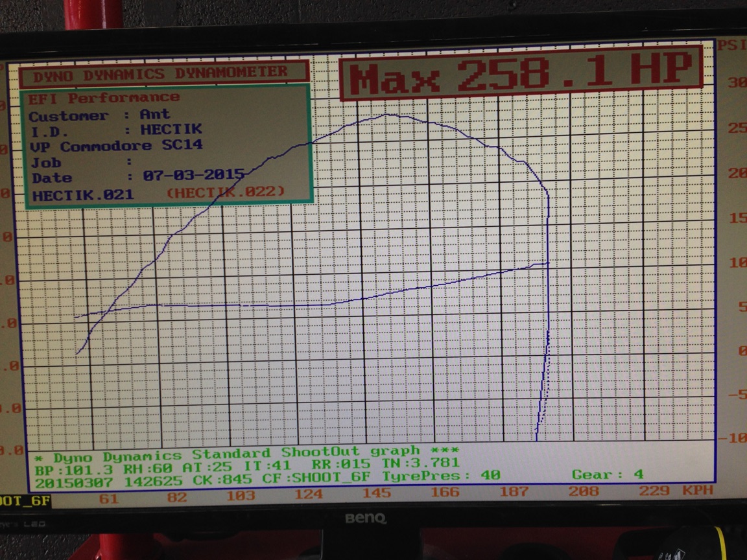The width and height of the screenshot is (747, 560).
Task: Select the 187 speed axis label
Action: click(514, 491)
